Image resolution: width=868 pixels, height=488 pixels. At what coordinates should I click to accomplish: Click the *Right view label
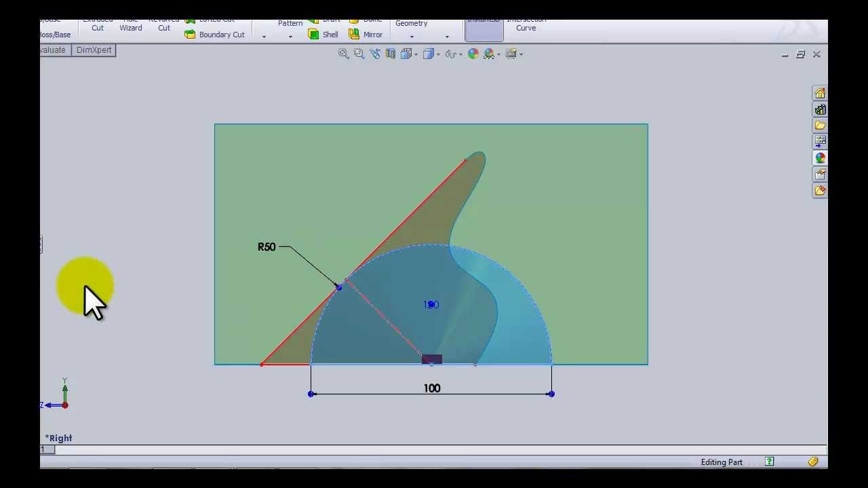click(58, 438)
